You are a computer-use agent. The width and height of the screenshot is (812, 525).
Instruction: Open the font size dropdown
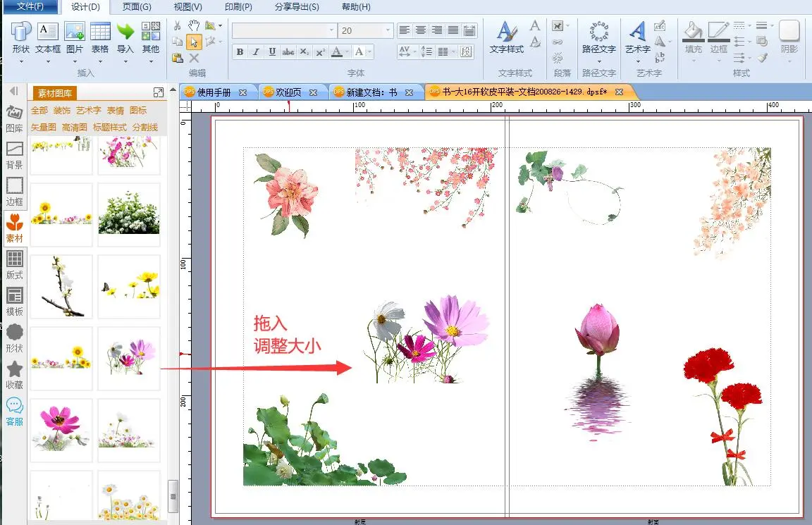[x=388, y=31]
